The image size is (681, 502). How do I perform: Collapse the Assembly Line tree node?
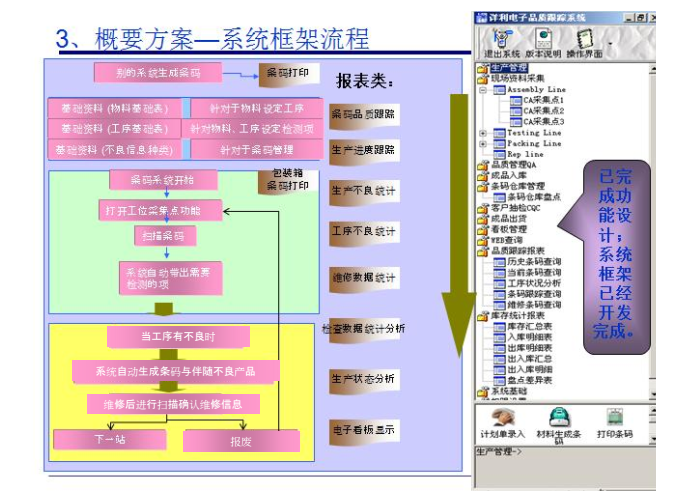(x=484, y=90)
